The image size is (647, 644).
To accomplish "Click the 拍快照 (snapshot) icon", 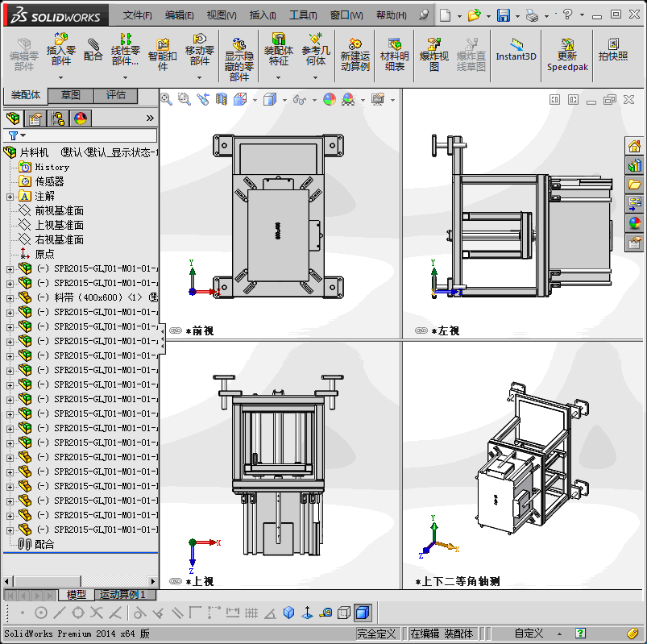I will (613, 49).
